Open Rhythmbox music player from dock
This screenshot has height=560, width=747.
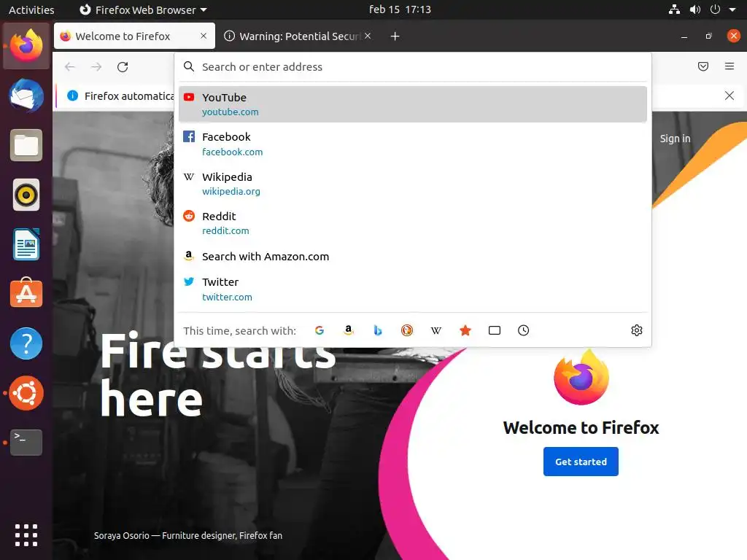[26, 195]
